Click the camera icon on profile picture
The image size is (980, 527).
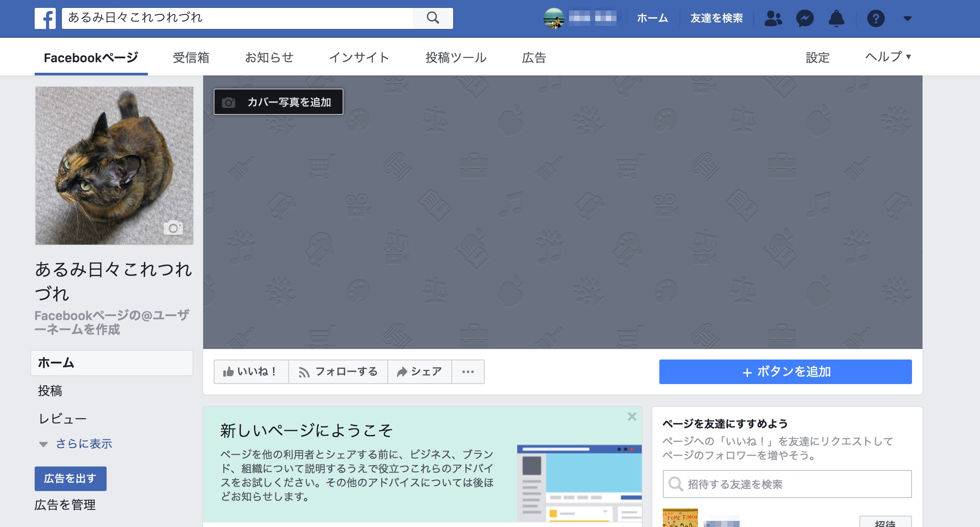click(x=173, y=228)
